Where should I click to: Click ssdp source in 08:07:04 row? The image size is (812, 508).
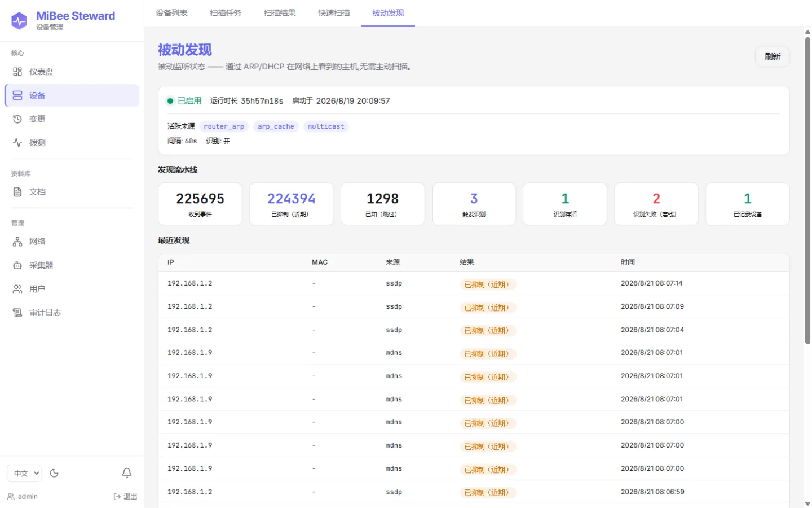coord(394,330)
